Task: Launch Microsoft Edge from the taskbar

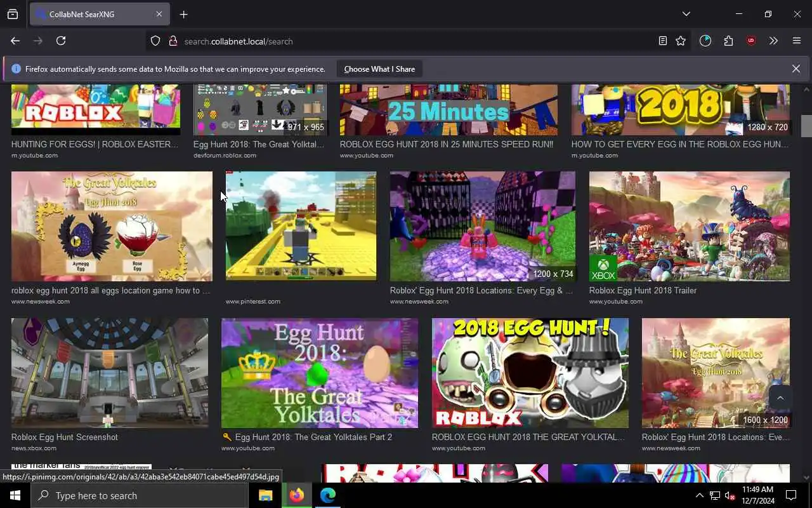Action: [327, 495]
